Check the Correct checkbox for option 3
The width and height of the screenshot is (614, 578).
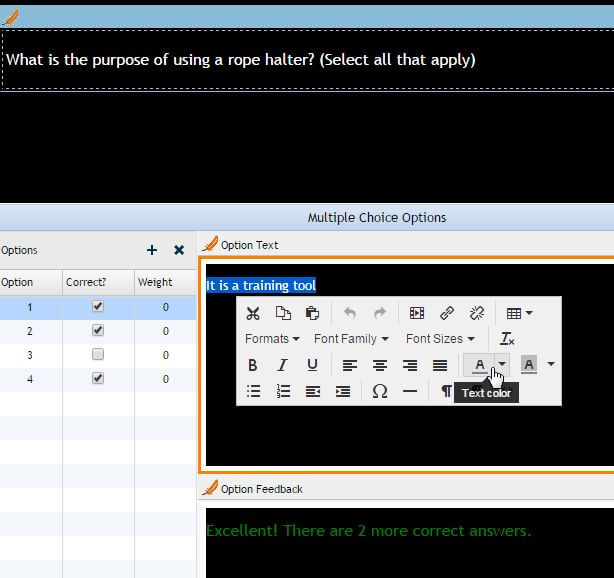pos(98,355)
